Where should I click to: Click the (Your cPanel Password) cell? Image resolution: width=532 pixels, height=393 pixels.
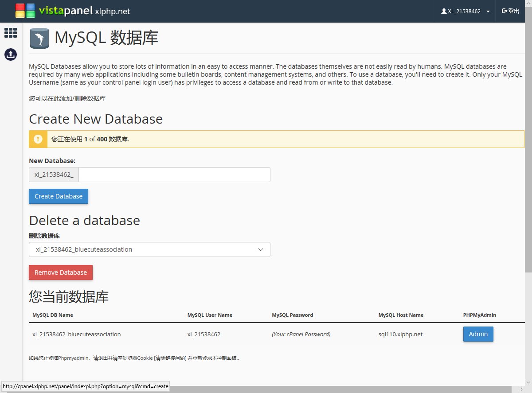[x=301, y=334]
